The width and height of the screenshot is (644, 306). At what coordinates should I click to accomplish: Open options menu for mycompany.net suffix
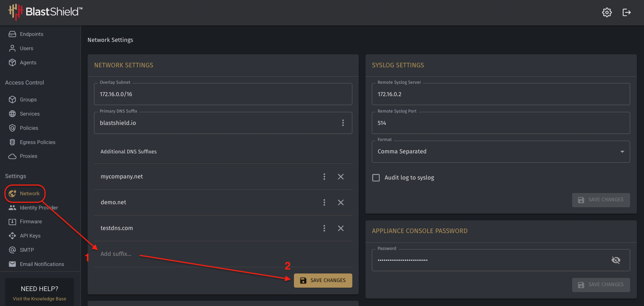[324, 177]
